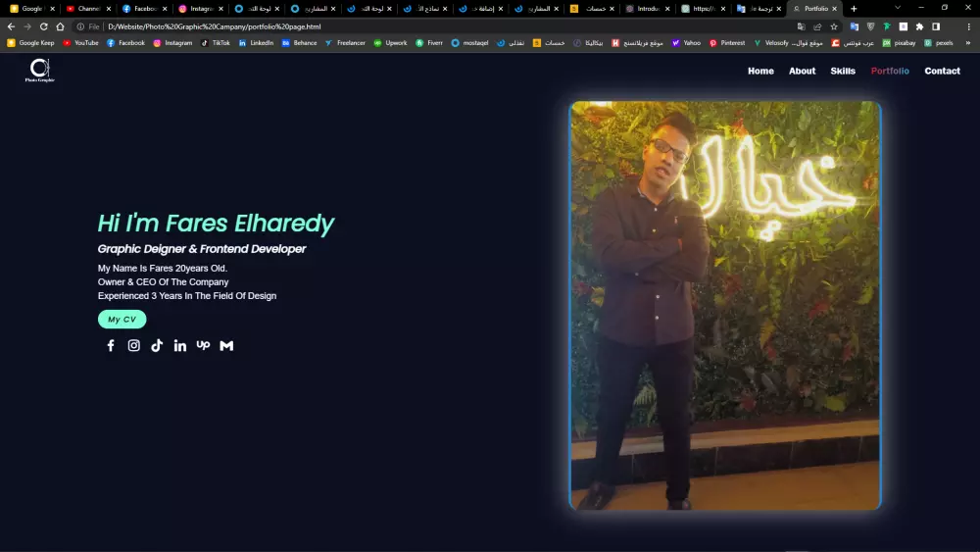Click the translate icon in address bar

click(802, 26)
